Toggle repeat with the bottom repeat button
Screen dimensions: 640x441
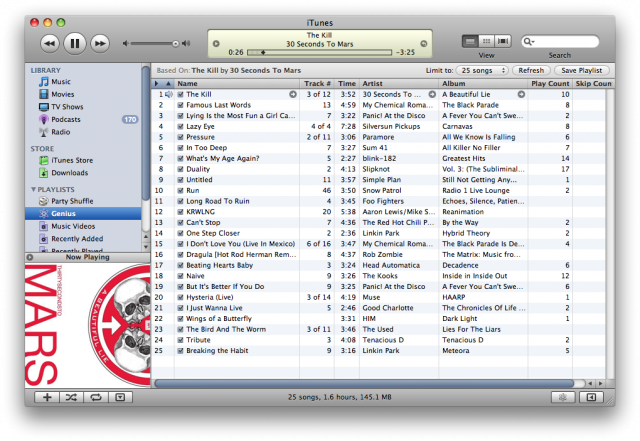[x=96, y=397]
